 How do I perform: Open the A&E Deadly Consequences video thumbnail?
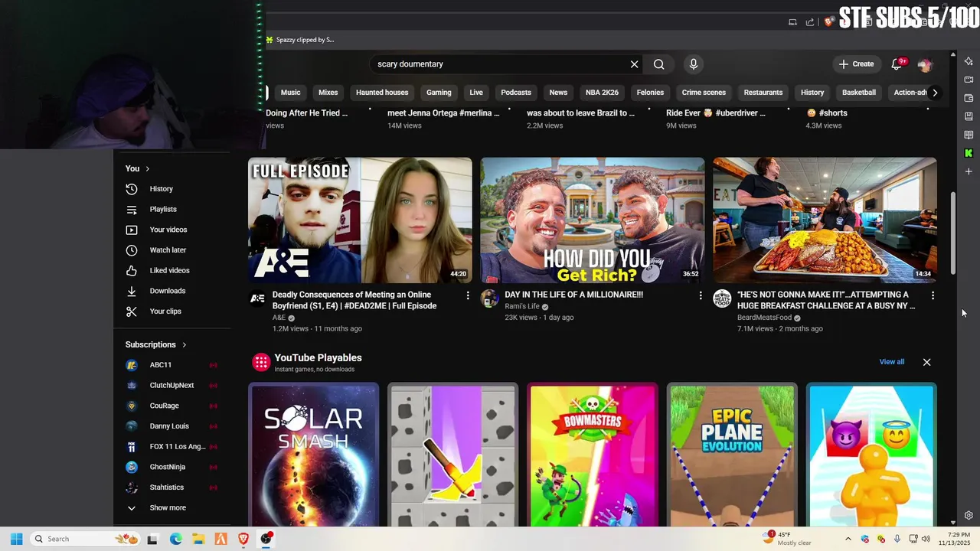pyautogui.click(x=360, y=220)
